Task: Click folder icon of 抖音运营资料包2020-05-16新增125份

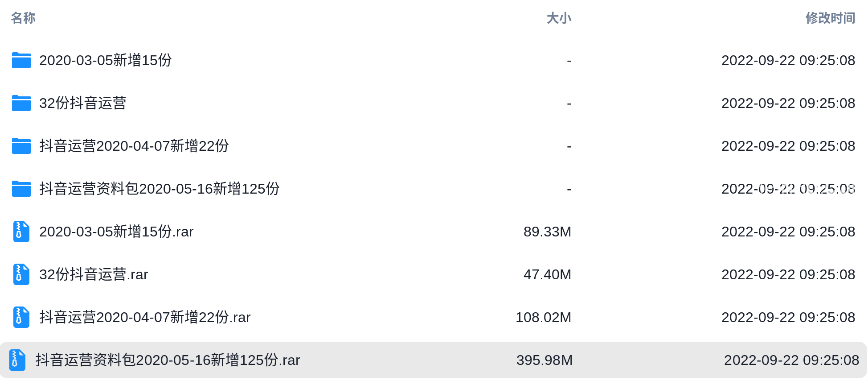Action: pos(21,189)
